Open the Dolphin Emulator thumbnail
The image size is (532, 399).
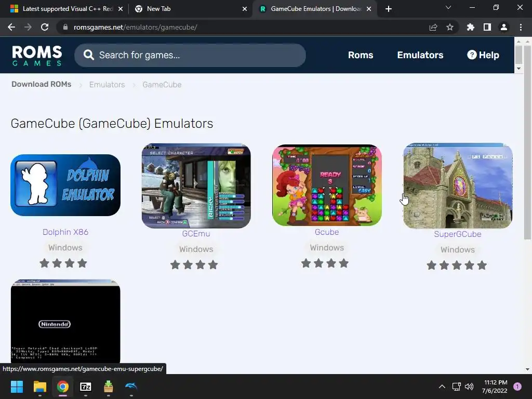pos(65,185)
